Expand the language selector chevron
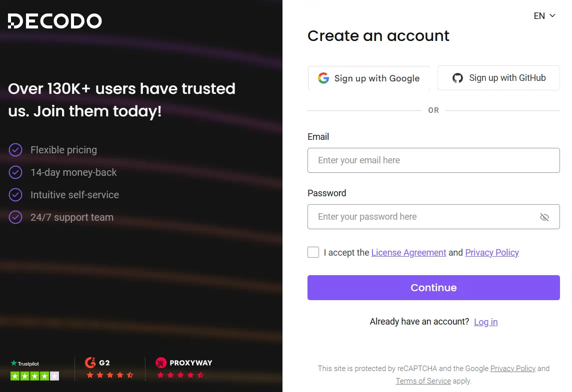 click(x=552, y=15)
